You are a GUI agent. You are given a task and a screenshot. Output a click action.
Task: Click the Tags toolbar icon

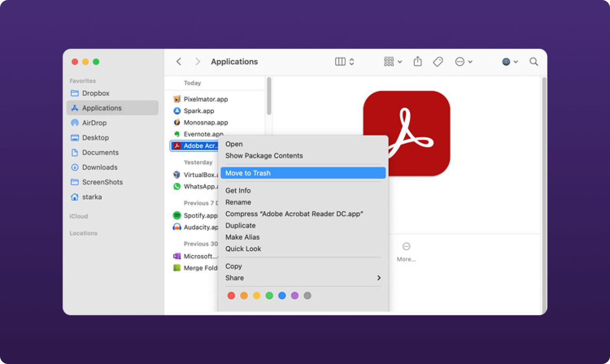(x=438, y=62)
